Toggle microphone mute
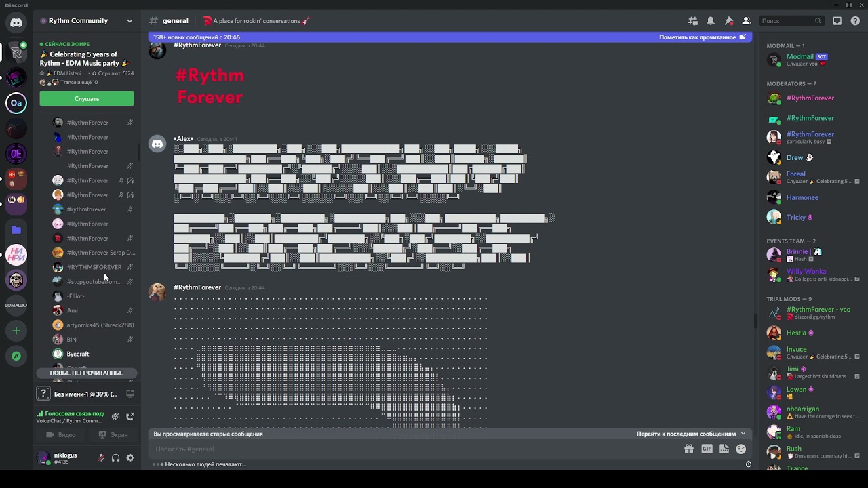This screenshot has height=488, width=868. pyautogui.click(x=101, y=458)
